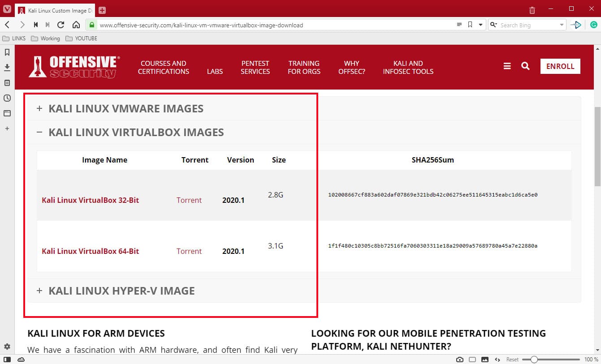601x364 pixels.
Task: Toggle image loading in status bar
Action: point(485,360)
